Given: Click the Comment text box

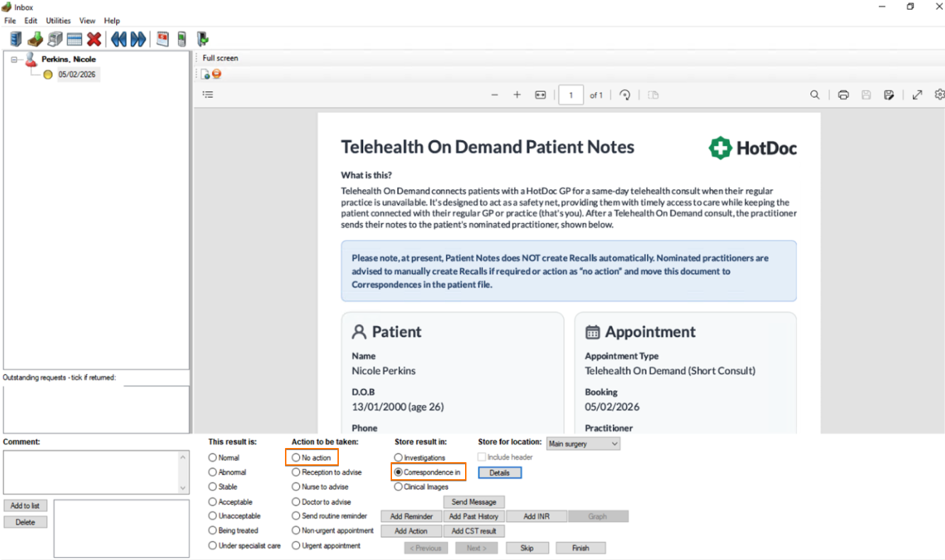Looking at the screenshot, I should click(91, 471).
